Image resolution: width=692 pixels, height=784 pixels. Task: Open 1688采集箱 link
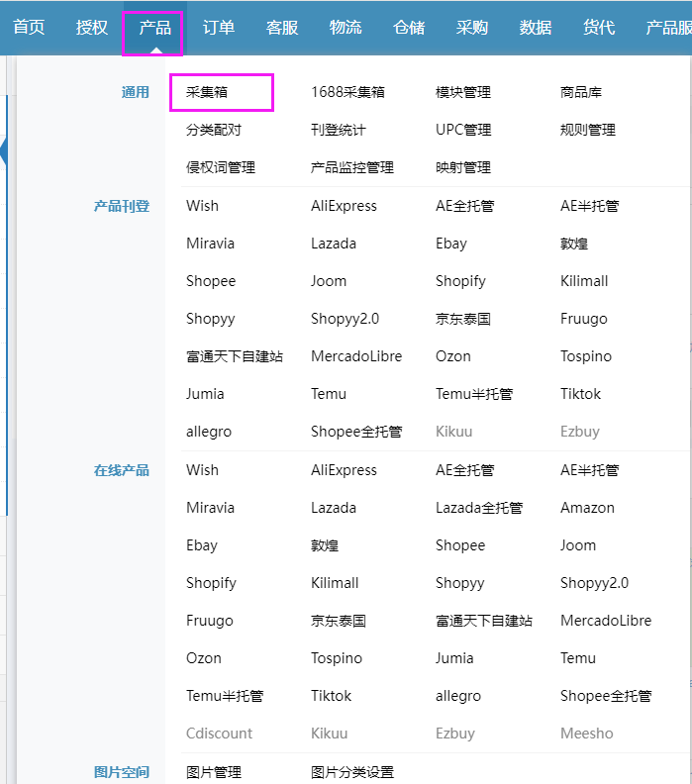(x=347, y=92)
